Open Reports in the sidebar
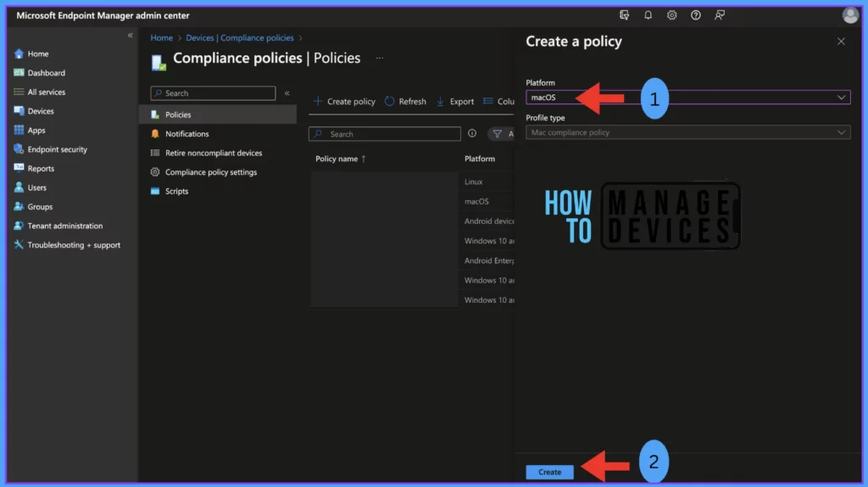 [x=41, y=169]
